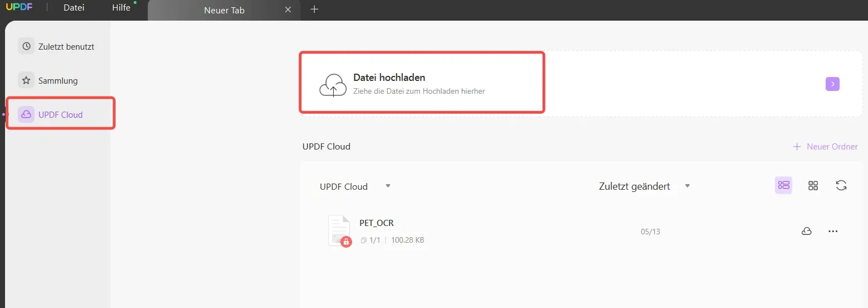Select the Neuer Tab tab
The height and width of the screenshot is (308, 868).
[x=224, y=10]
